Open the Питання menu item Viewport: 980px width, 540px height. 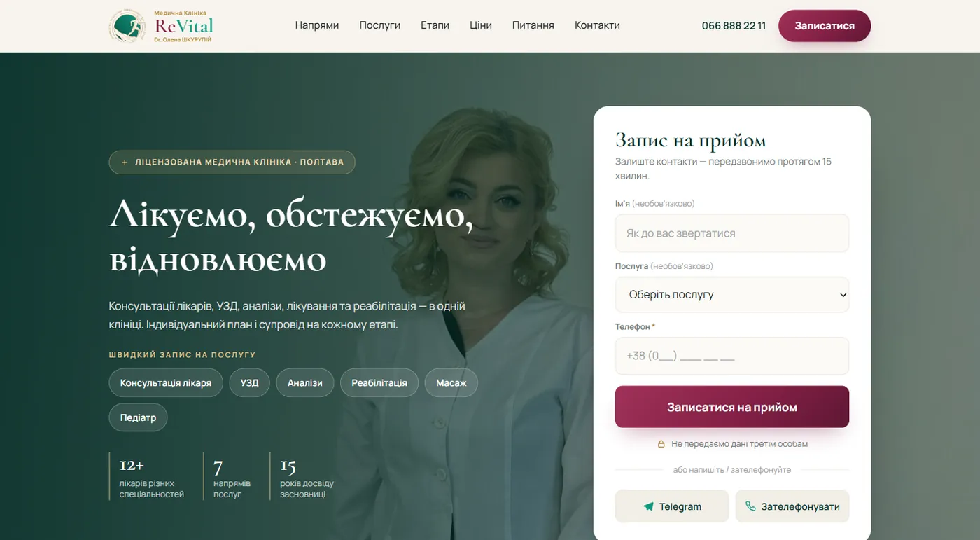pos(533,25)
